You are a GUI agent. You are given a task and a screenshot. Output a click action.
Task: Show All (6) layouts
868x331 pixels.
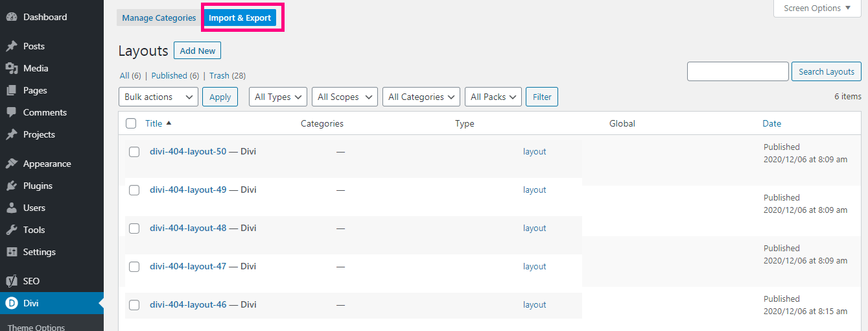(130, 75)
